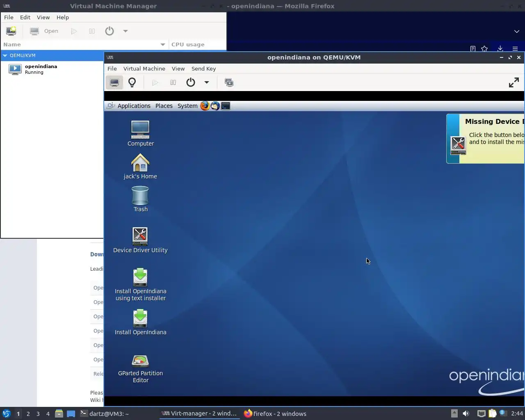This screenshot has width=525, height=420.
Task: Open the View menu in Virtual Machine Manager
Action: (x=43, y=17)
